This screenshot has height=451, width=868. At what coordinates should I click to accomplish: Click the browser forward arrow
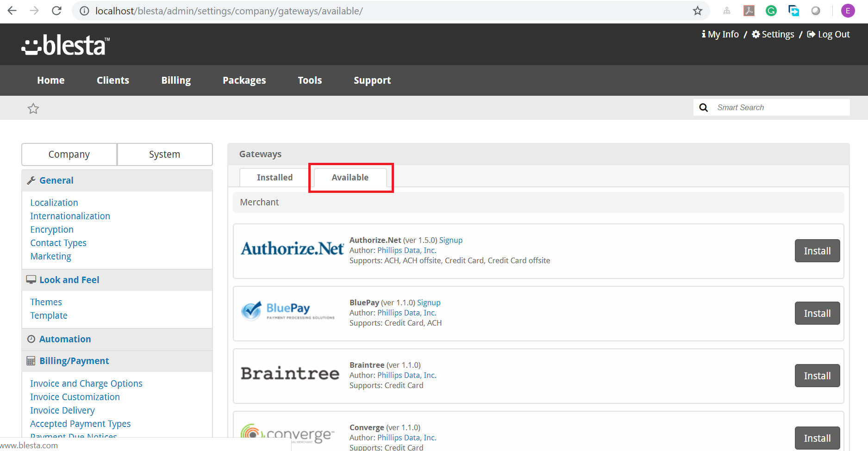click(x=34, y=11)
